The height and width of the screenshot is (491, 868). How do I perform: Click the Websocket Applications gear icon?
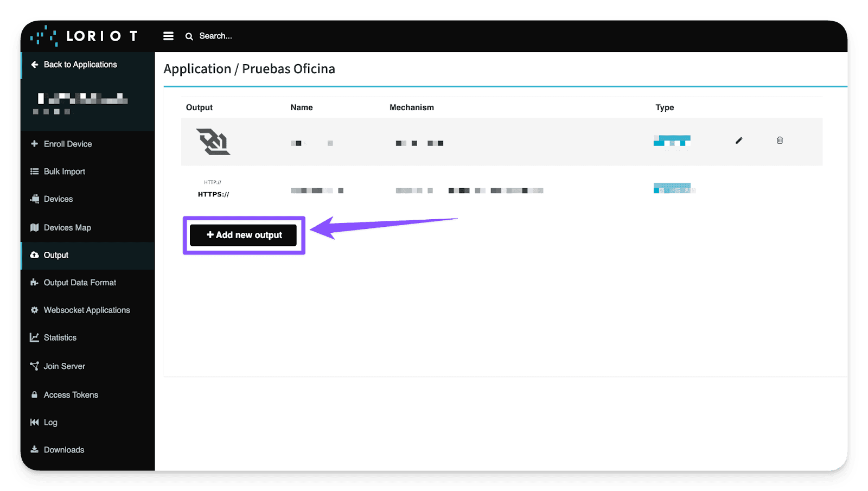(35, 310)
